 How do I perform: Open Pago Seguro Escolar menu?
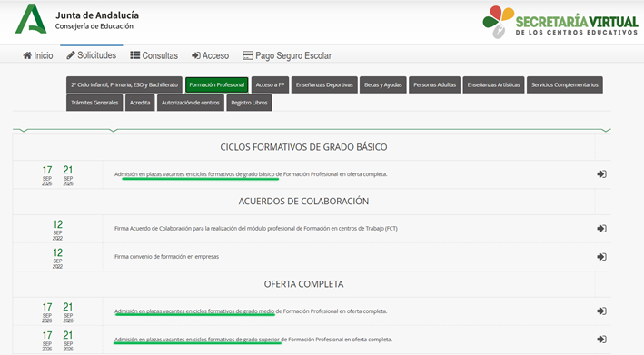[x=287, y=55]
